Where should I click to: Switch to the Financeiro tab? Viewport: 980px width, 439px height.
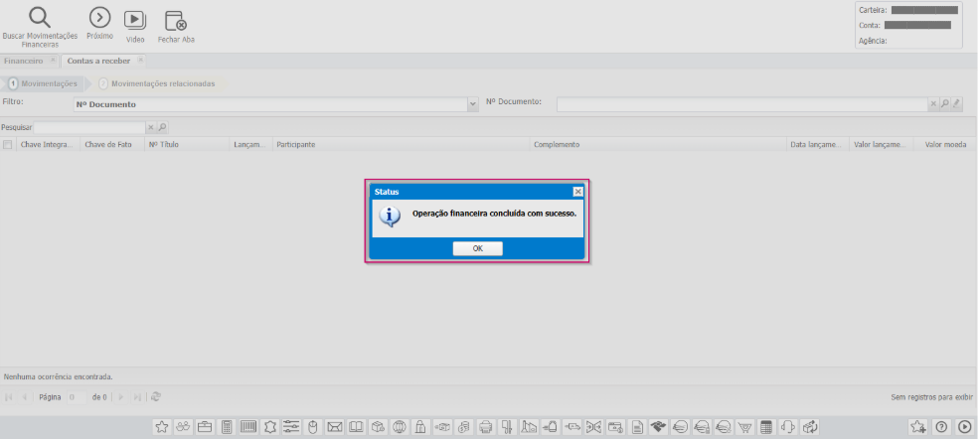point(23,61)
